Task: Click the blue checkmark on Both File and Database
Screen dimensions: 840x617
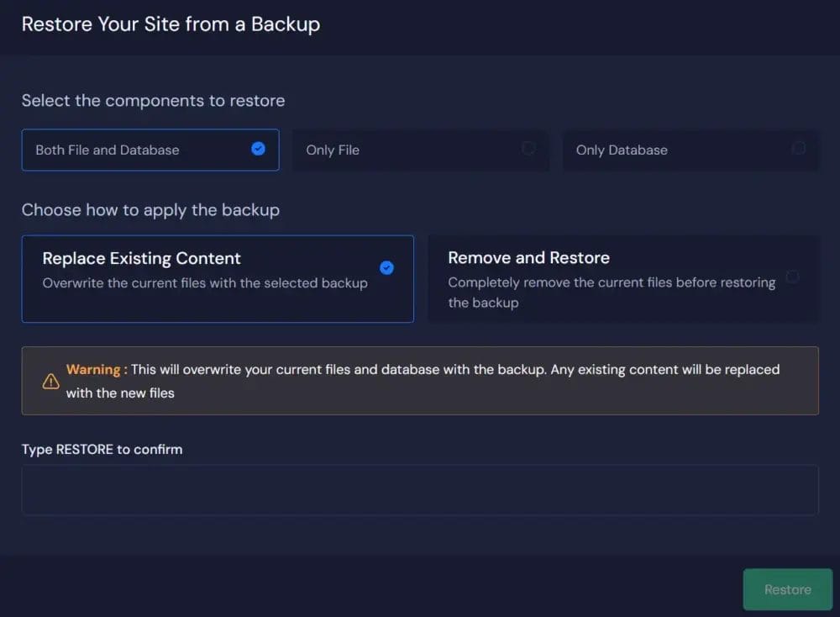Action: pyautogui.click(x=259, y=149)
